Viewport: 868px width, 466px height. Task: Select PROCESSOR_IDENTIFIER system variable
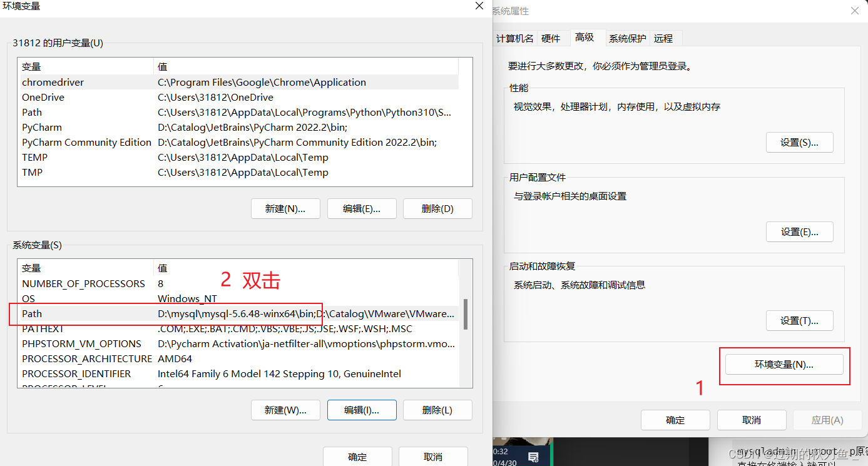[238, 373]
